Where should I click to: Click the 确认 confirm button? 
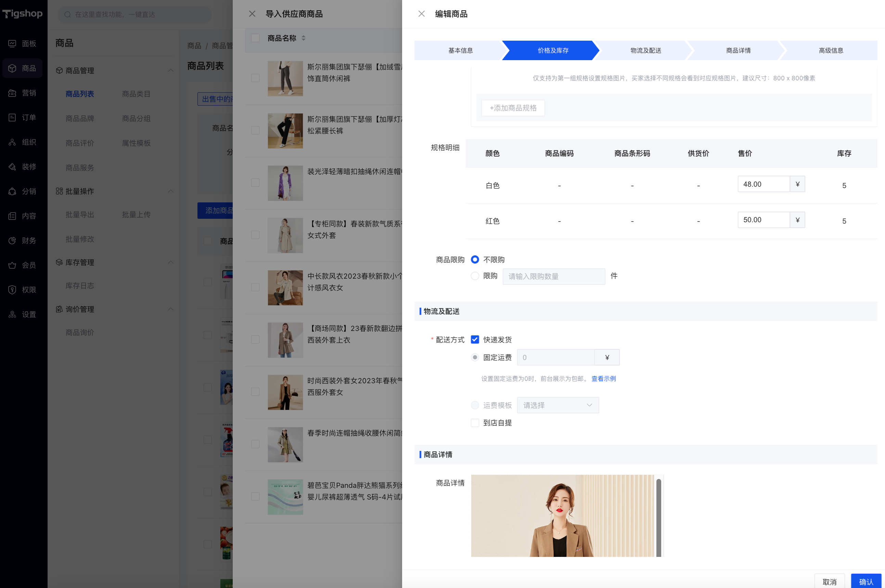click(x=865, y=581)
